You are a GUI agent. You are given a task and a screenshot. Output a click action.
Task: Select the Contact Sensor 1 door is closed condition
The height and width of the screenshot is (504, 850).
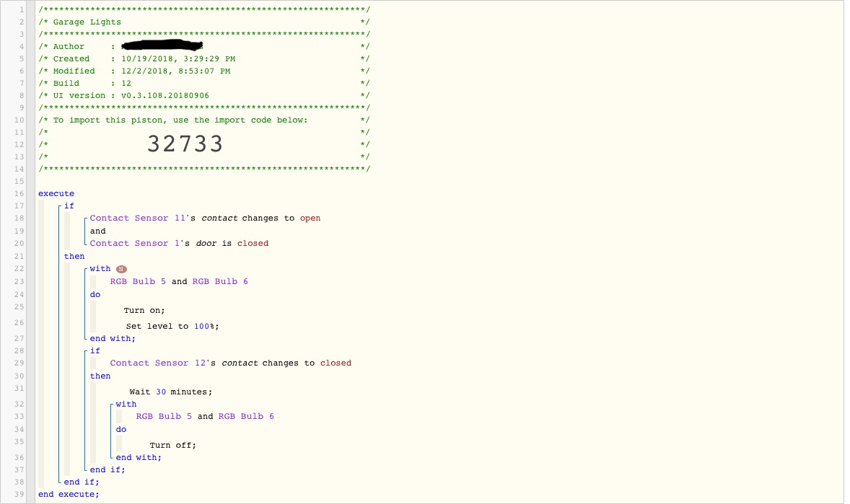[179, 243]
